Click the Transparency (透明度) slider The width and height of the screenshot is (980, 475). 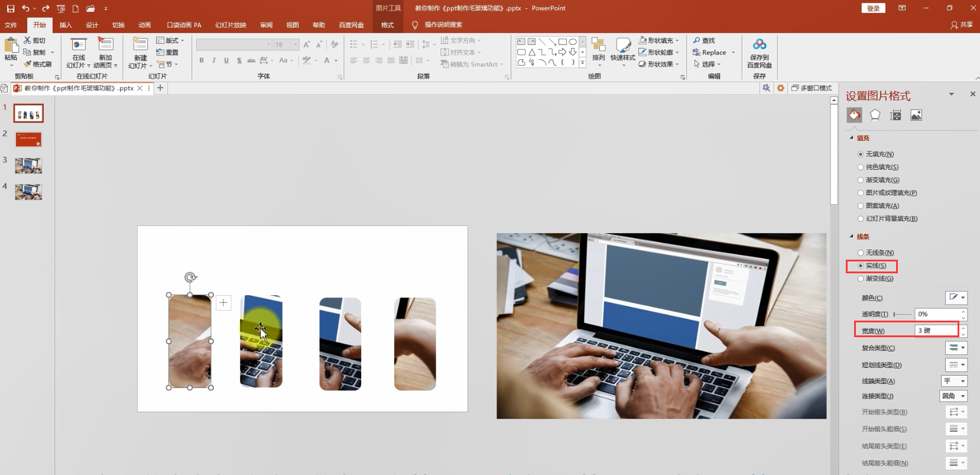click(x=903, y=314)
